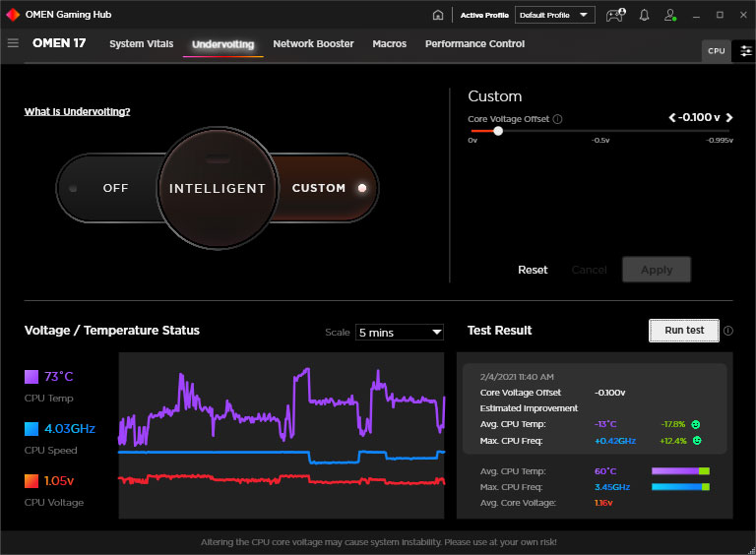This screenshot has width=756, height=555.
Task: Click the Core Voltage Offset slider handle
Action: click(498, 131)
